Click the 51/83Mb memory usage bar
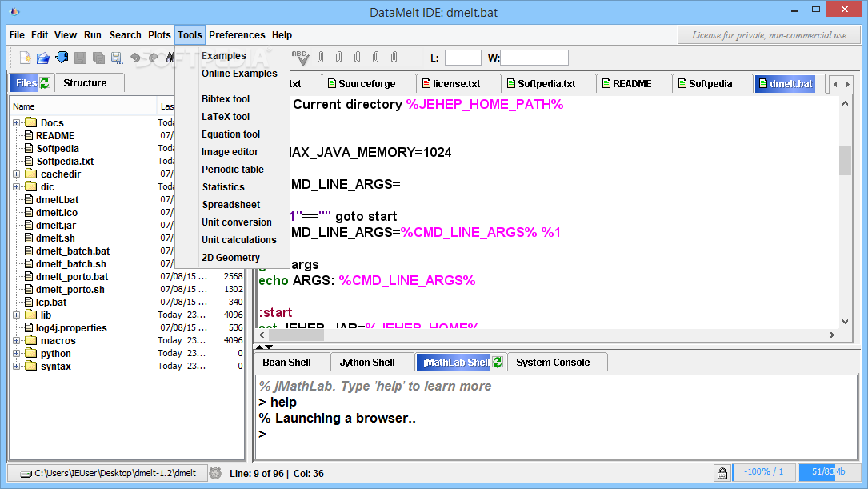868x489 pixels. (x=828, y=472)
